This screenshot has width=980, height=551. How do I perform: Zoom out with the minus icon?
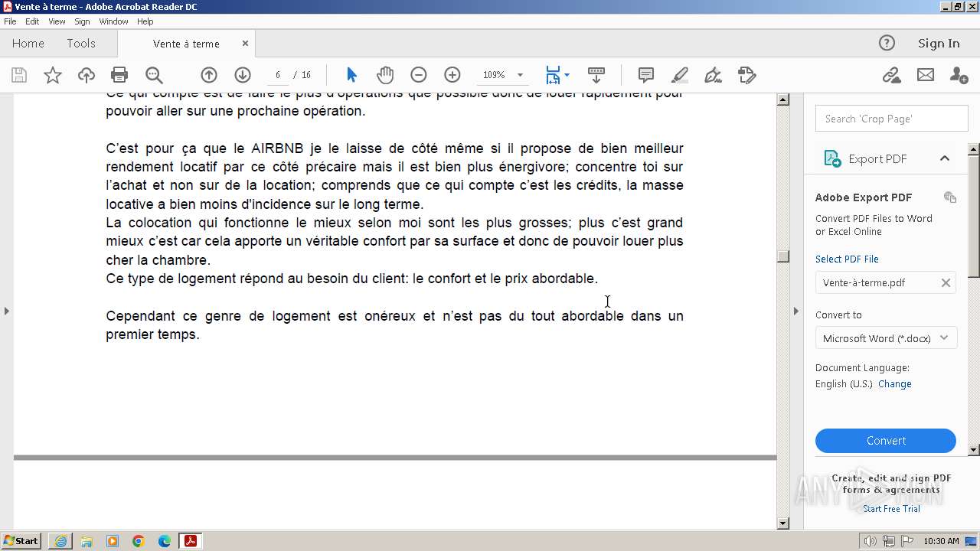[x=418, y=75]
